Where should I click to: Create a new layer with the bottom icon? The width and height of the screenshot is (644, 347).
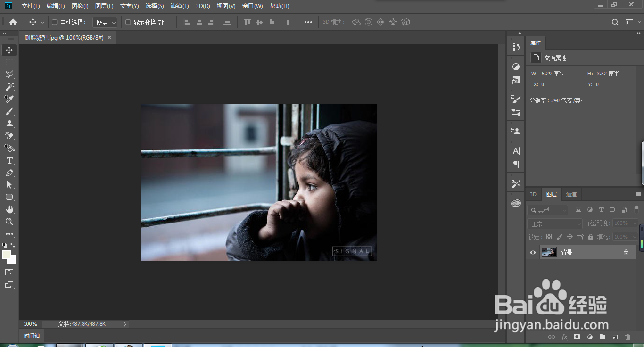pyautogui.click(x=615, y=337)
